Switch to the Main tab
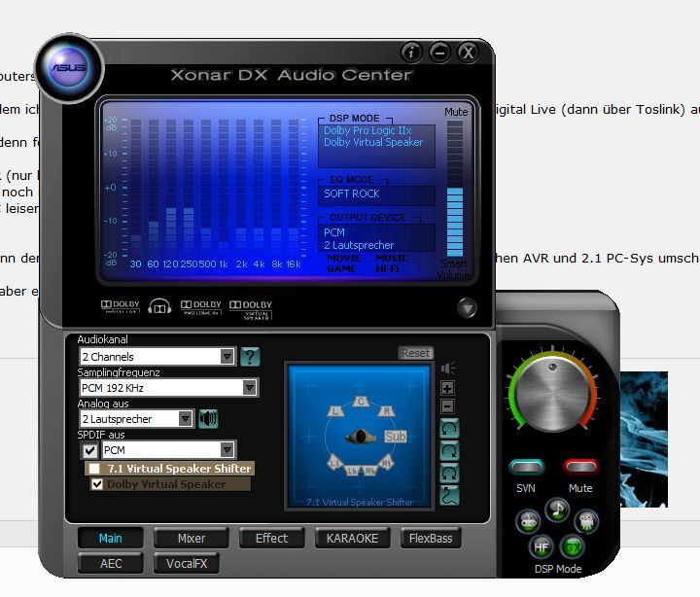The height and width of the screenshot is (597, 700). 110,538
